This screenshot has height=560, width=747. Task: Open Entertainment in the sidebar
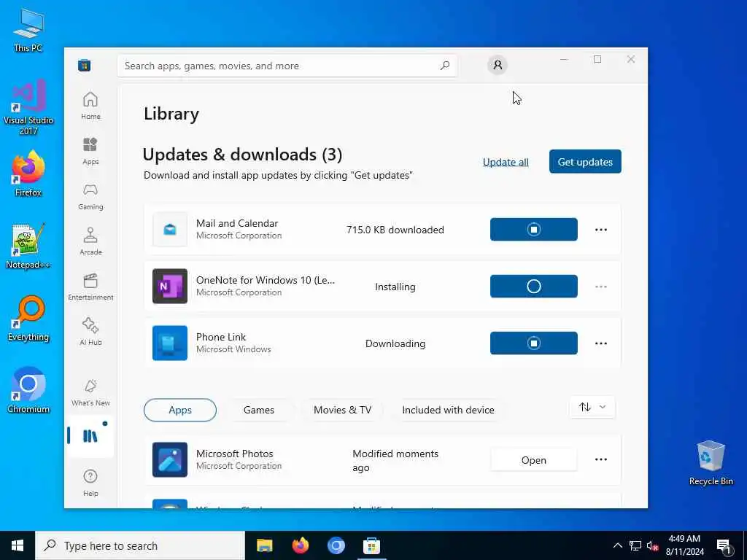[x=90, y=287]
